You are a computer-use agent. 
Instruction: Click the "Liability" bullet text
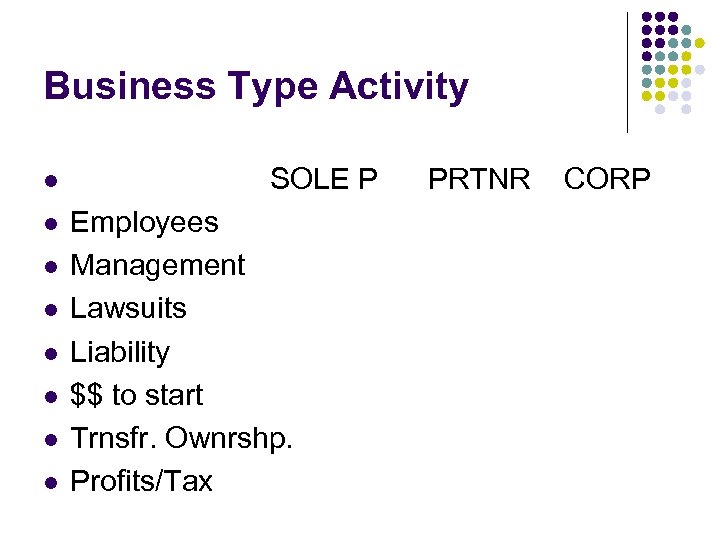click(x=120, y=352)
